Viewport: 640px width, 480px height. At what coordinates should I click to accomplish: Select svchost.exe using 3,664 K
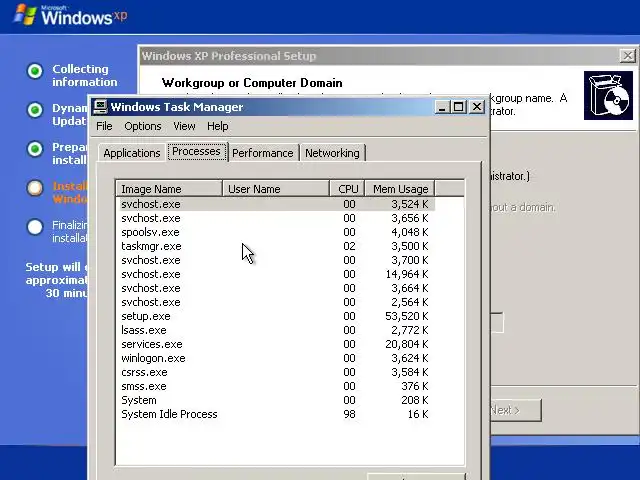pos(277,288)
